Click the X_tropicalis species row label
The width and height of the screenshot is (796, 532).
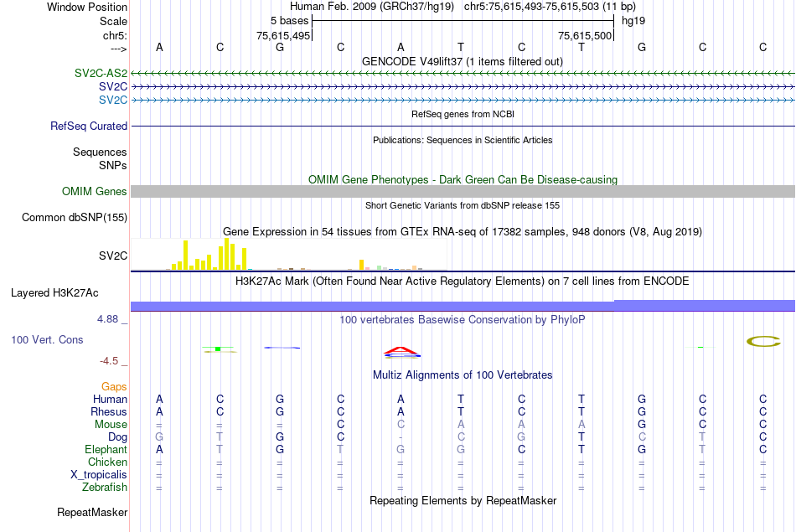99,475
